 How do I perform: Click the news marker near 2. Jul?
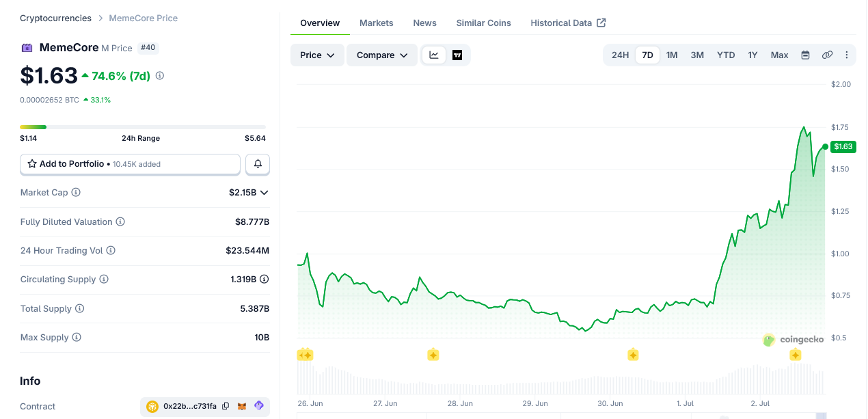point(795,354)
